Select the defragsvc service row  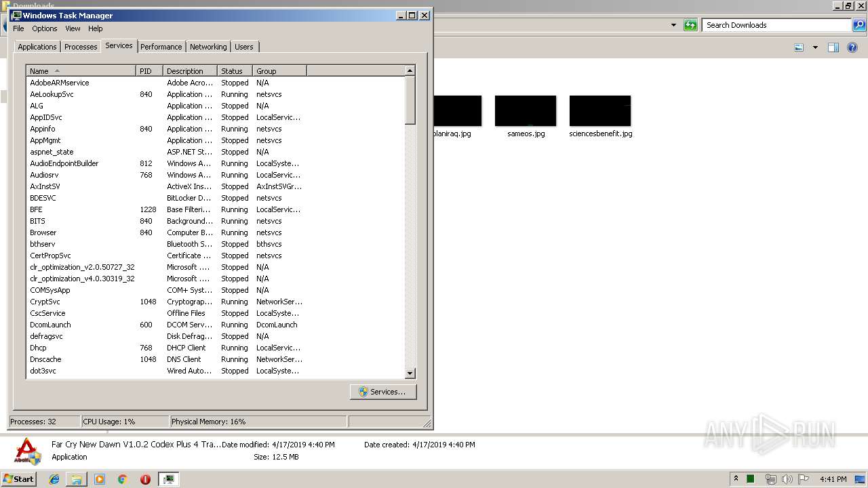pyautogui.click(x=216, y=336)
